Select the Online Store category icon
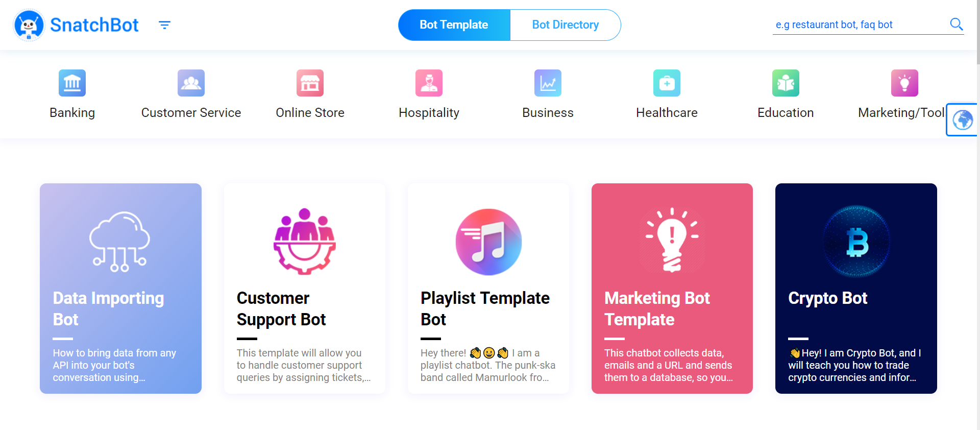The image size is (980, 430). click(310, 83)
